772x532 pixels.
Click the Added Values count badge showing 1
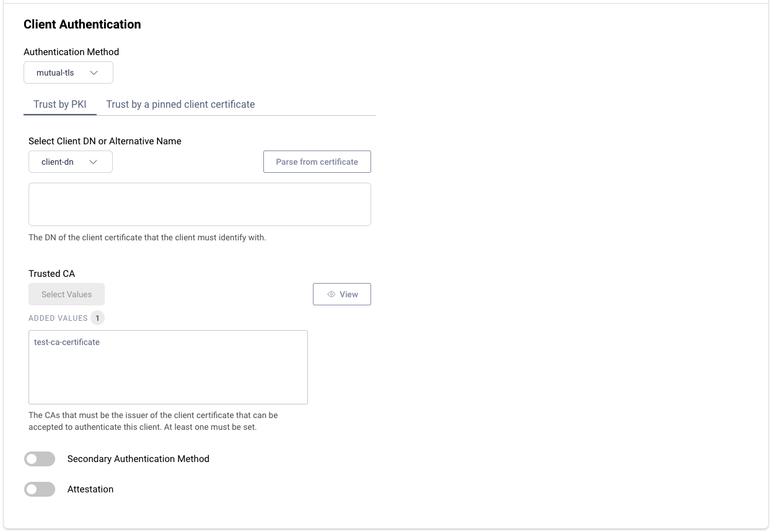click(97, 318)
